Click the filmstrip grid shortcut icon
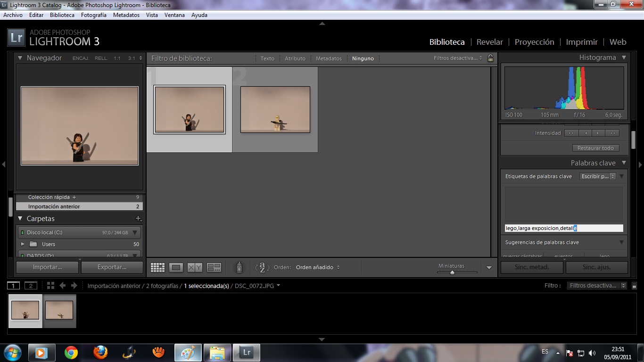Image resolution: width=644 pixels, height=362 pixels. 50,286
